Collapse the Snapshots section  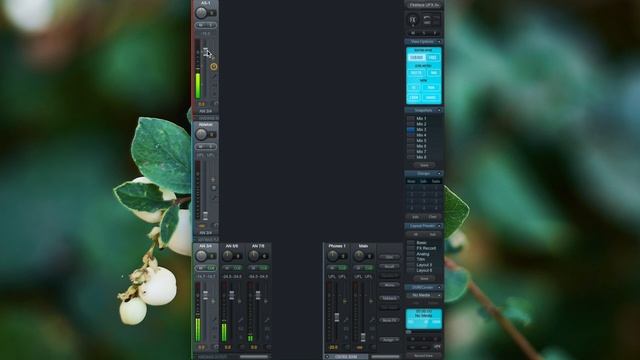click(x=439, y=110)
